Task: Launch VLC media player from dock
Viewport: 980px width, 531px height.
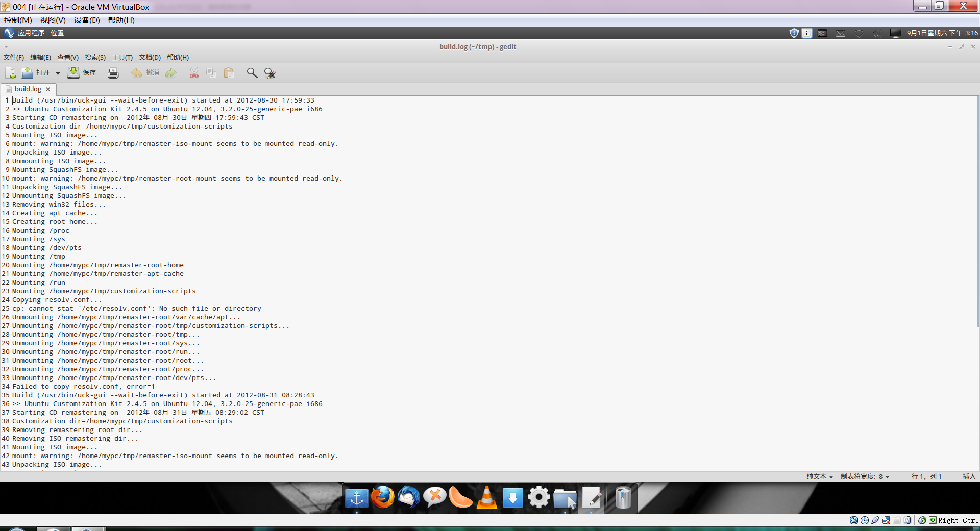Action: [x=487, y=497]
